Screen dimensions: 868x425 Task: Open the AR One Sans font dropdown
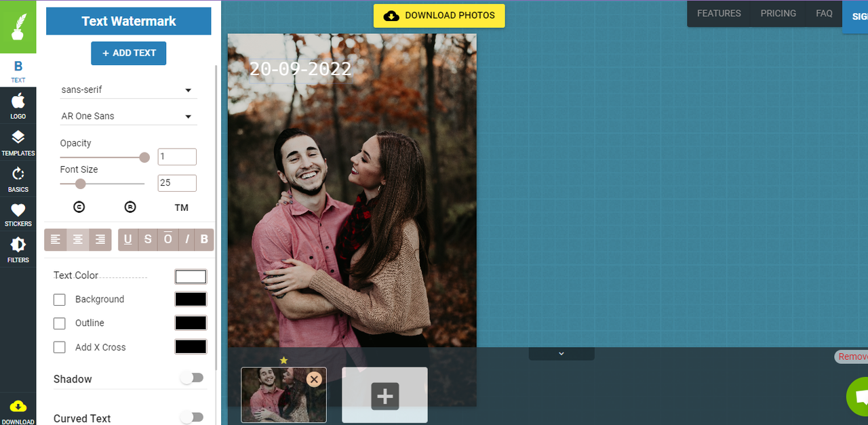coord(127,116)
